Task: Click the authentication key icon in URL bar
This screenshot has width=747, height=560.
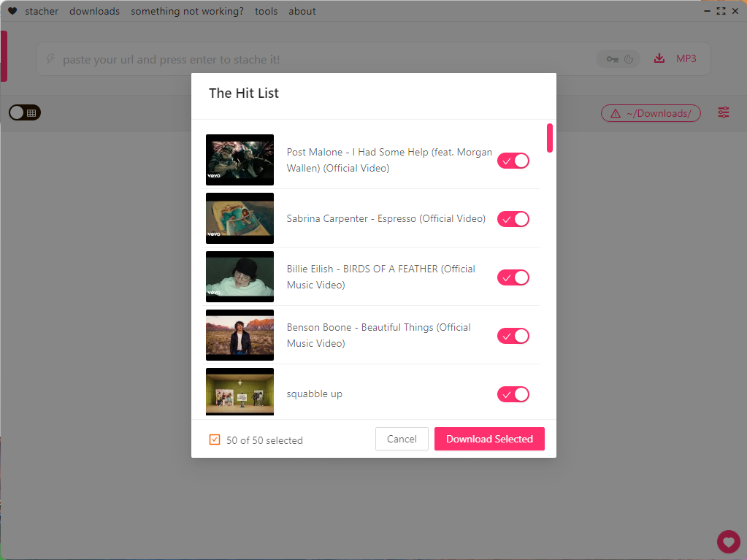Action: (x=611, y=59)
